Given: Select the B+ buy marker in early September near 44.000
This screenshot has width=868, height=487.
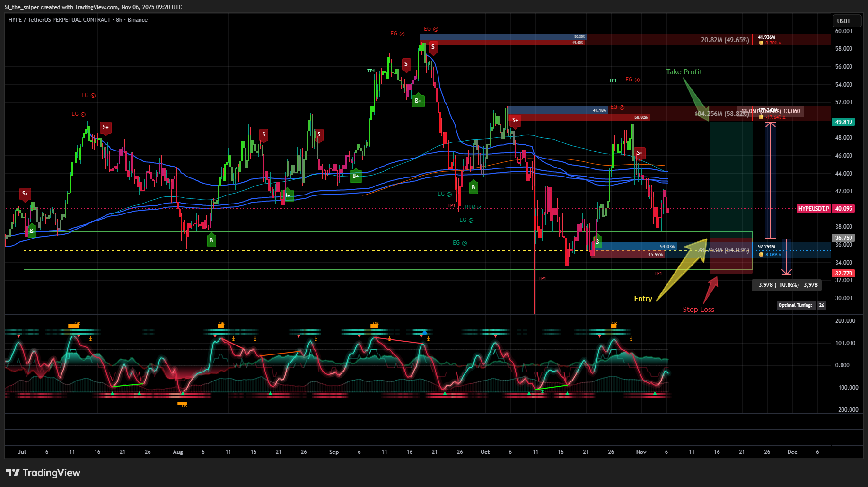Looking at the screenshot, I should (356, 176).
